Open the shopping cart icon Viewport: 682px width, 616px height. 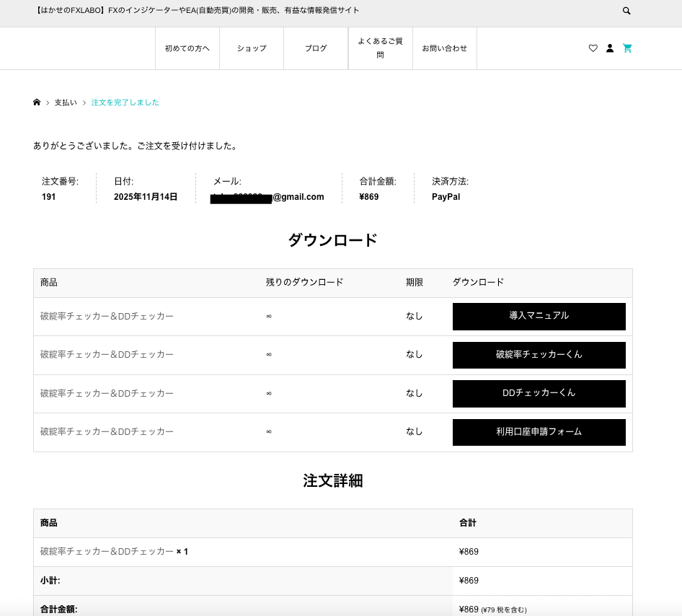(627, 48)
